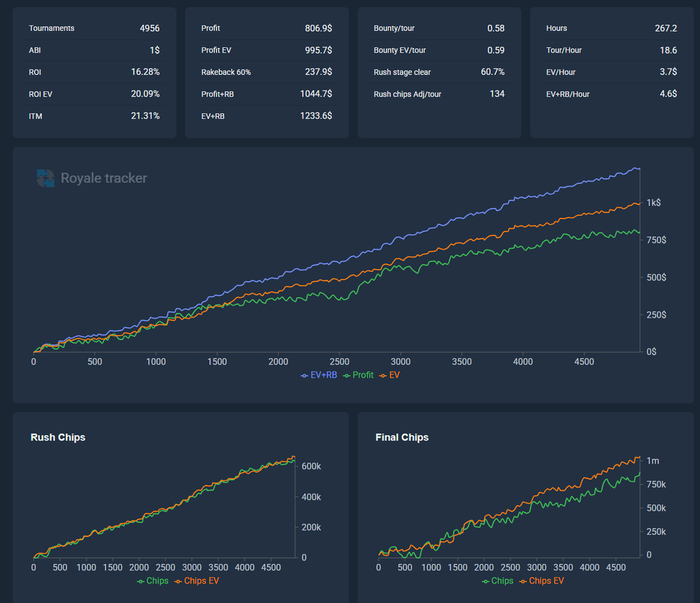Click the Rush stage clear label

(402, 72)
